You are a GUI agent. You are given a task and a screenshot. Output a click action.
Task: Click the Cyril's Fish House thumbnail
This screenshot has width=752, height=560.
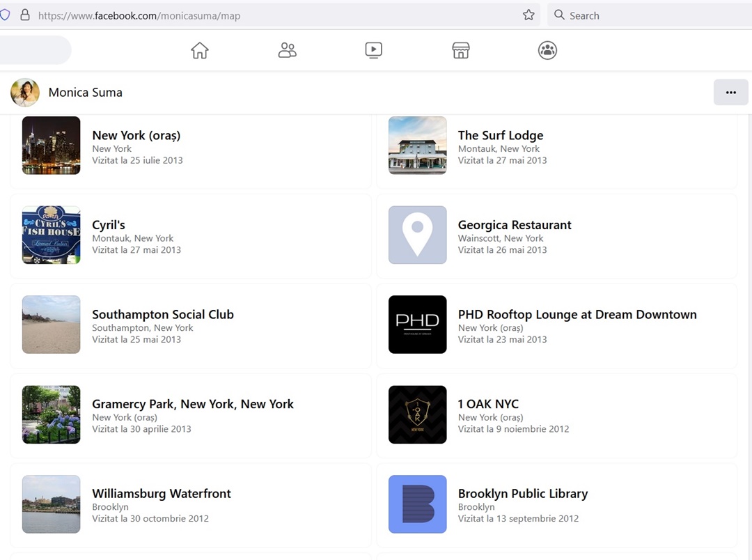coord(51,235)
